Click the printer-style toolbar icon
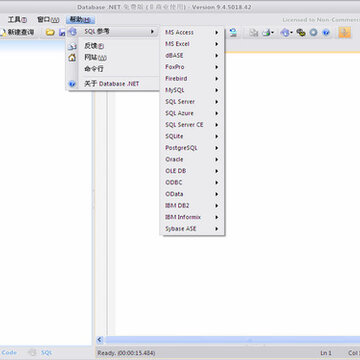 click(x=266, y=32)
